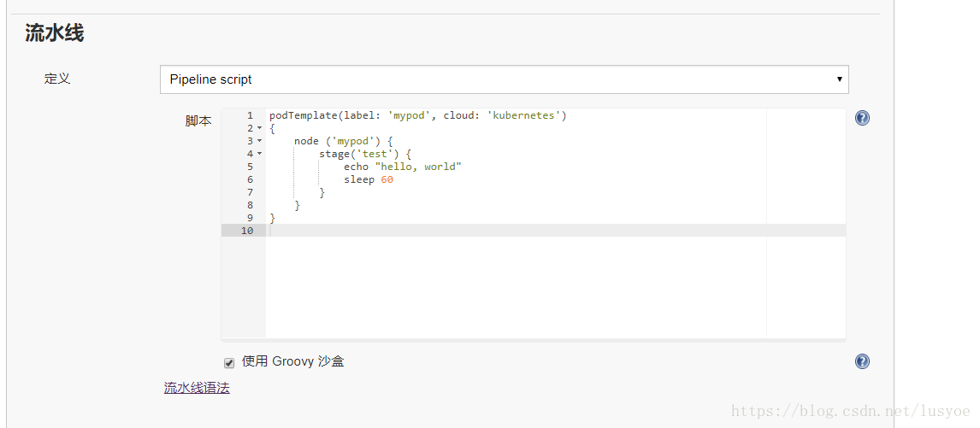
Task: Click the 流水线 section heading
Action: (55, 33)
